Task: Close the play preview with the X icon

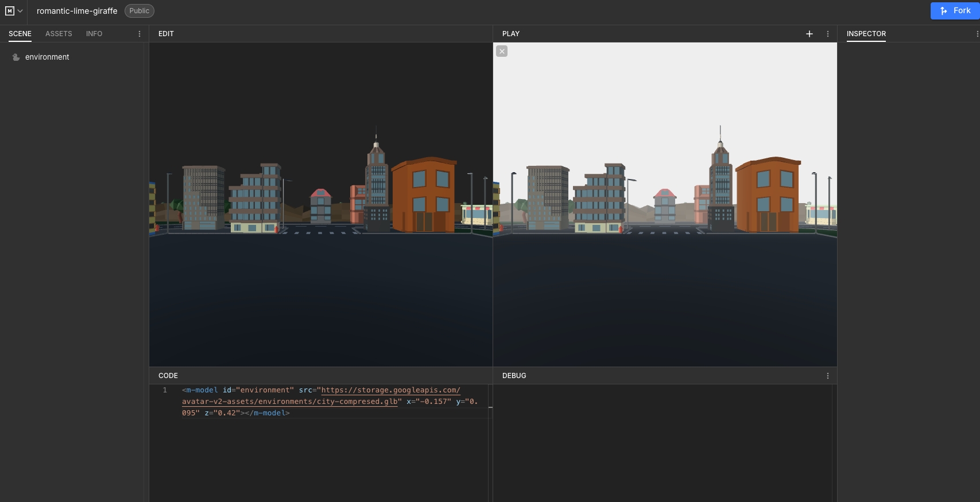Action: [502, 52]
